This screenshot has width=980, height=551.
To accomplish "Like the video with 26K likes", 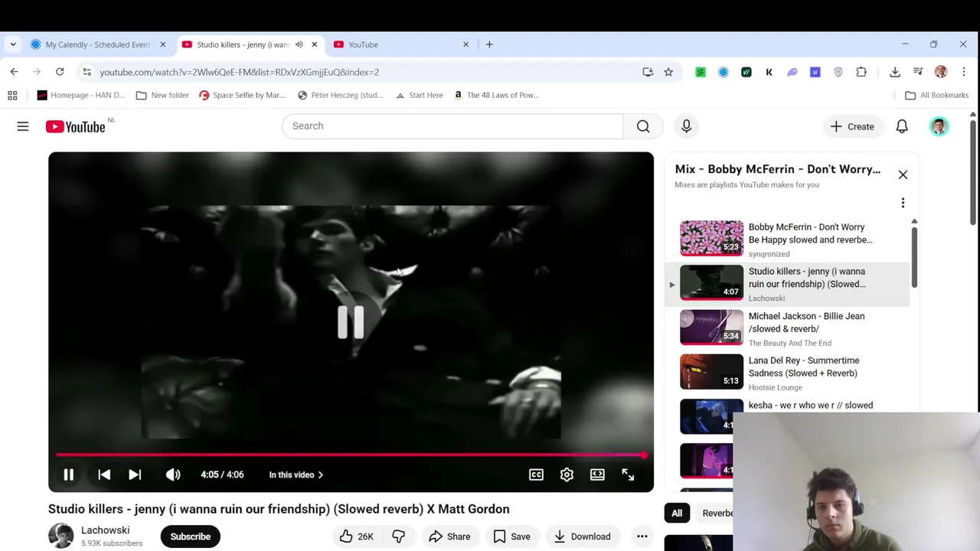I will pyautogui.click(x=356, y=536).
